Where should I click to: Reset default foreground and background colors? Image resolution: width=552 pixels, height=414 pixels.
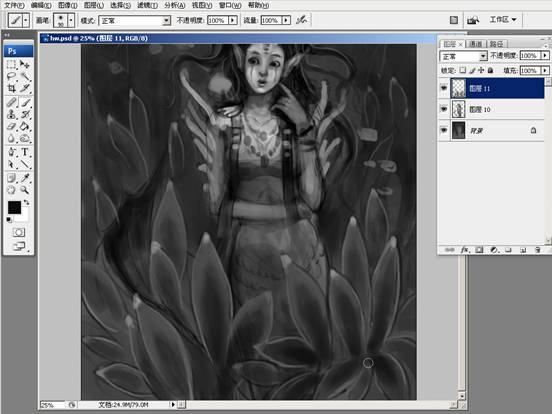point(9,220)
